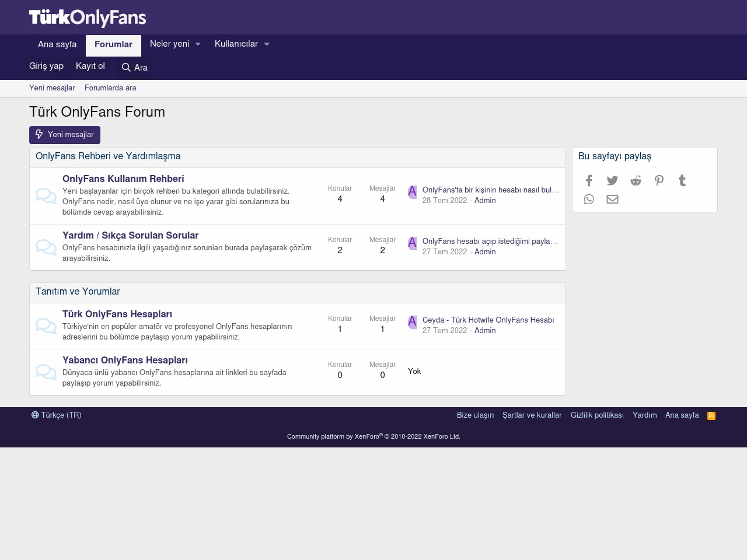This screenshot has width=747, height=560.
Task: Open the Neler yeni menu item
Action: [169, 44]
